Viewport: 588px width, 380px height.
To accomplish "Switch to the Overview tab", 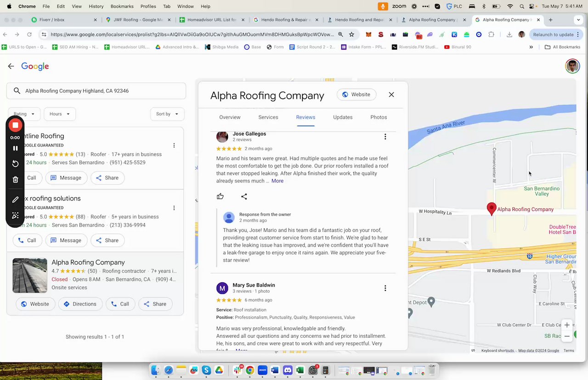I will point(230,117).
